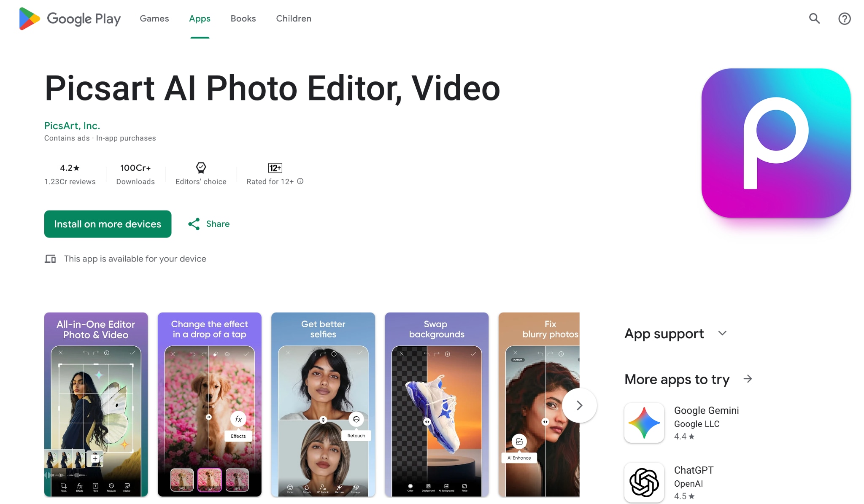Click the carousel next arrow
864x504 pixels.
580,405
